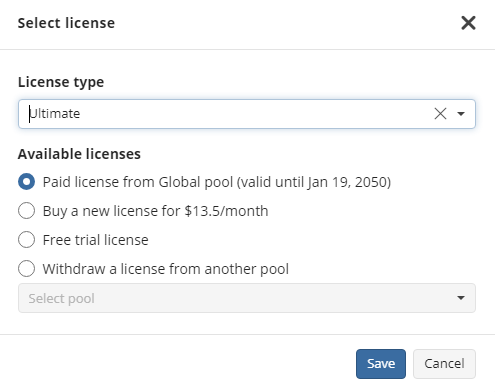Cancel the license dialog
The width and height of the screenshot is (495, 392).
[444, 364]
